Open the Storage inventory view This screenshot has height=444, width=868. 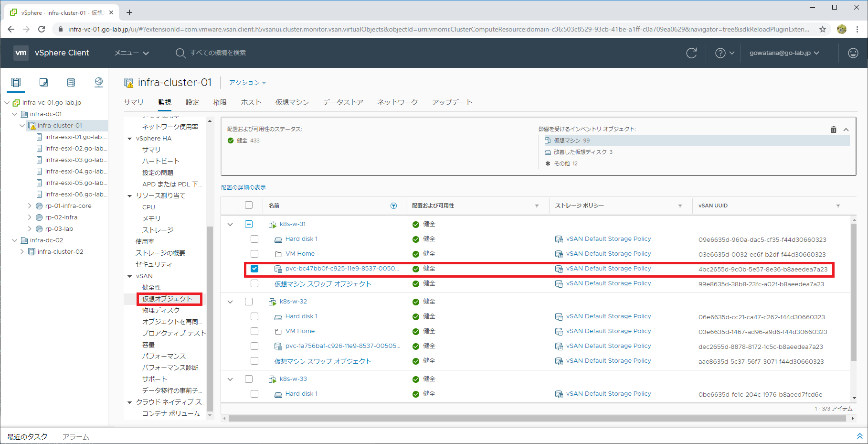tap(71, 82)
